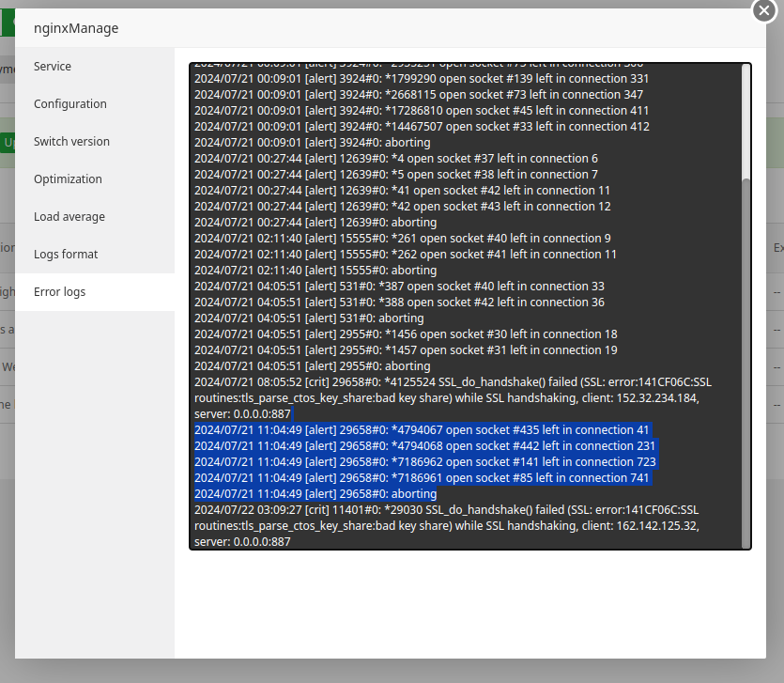Open the Configuration tab
This screenshot has width=784, height=683.
tap(95, 104)
